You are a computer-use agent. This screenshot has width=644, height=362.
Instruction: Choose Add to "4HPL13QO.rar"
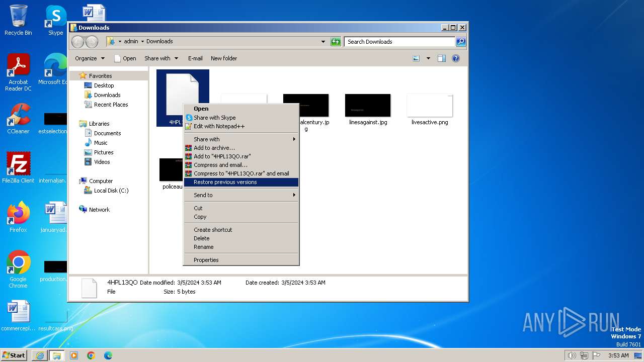[x=241, y=156]
